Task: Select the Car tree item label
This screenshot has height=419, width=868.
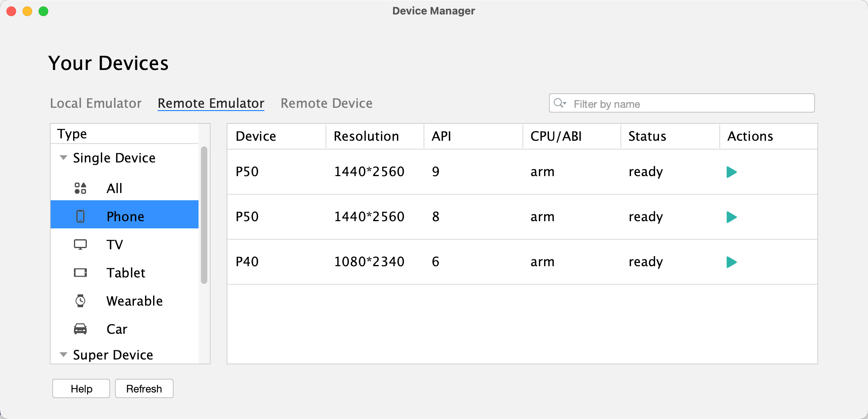Action: point(117,329)
